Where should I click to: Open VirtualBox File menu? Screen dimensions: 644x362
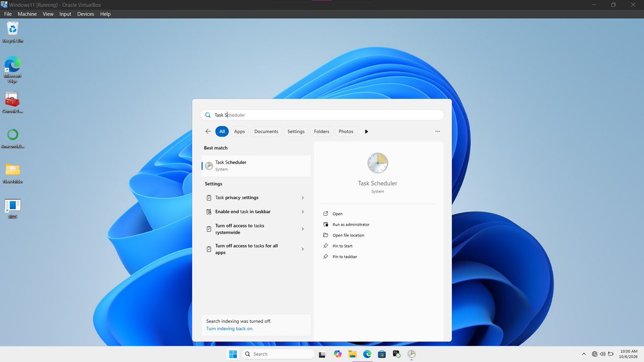(x=8, y=14)
